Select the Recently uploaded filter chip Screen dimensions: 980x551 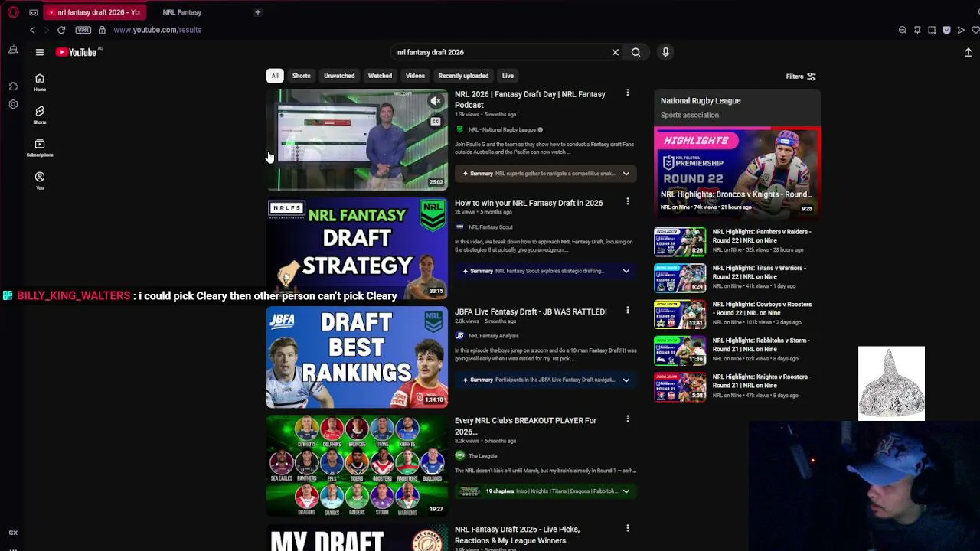[x=463, y=76]
